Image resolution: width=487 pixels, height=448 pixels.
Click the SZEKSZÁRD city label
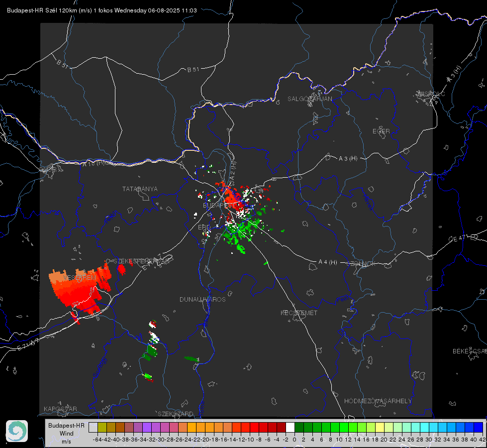(x=176, y=414)
